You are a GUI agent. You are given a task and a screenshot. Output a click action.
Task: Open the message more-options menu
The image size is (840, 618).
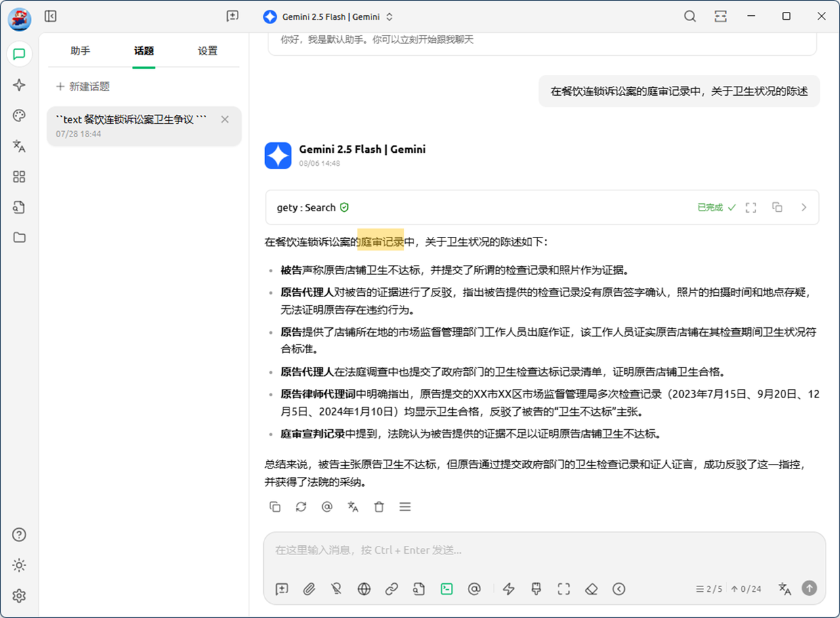(x=405, y=506)
